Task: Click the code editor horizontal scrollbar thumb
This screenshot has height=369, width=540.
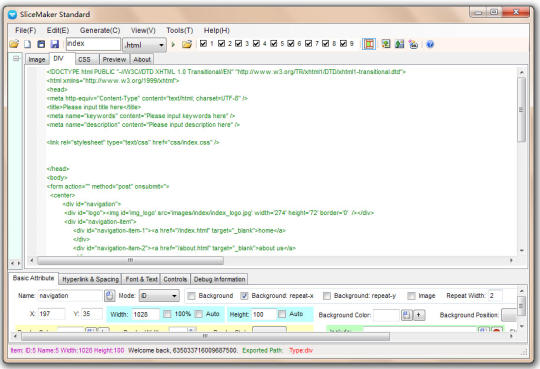Action: click(130, 260)
